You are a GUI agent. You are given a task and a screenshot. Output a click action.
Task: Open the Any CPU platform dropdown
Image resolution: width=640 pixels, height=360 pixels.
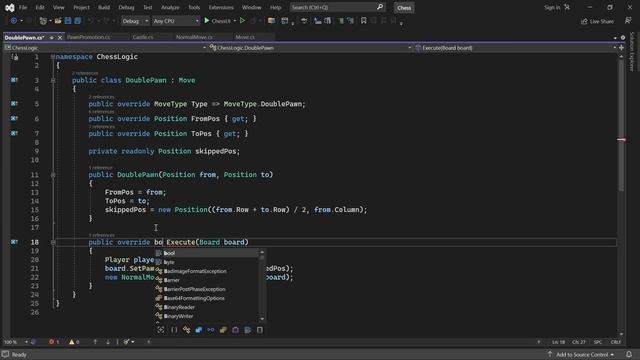coord(176,21)
